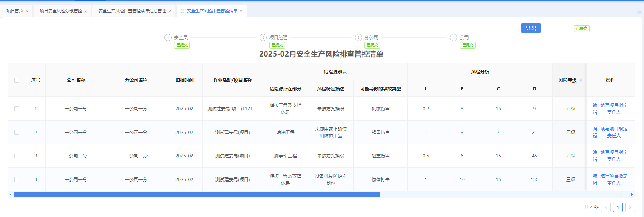This screenshot has height=217, width=644.
Task: Close the 安全生产风险排查管控清单汇总管理 tab
Action: [x=170, y=11]
